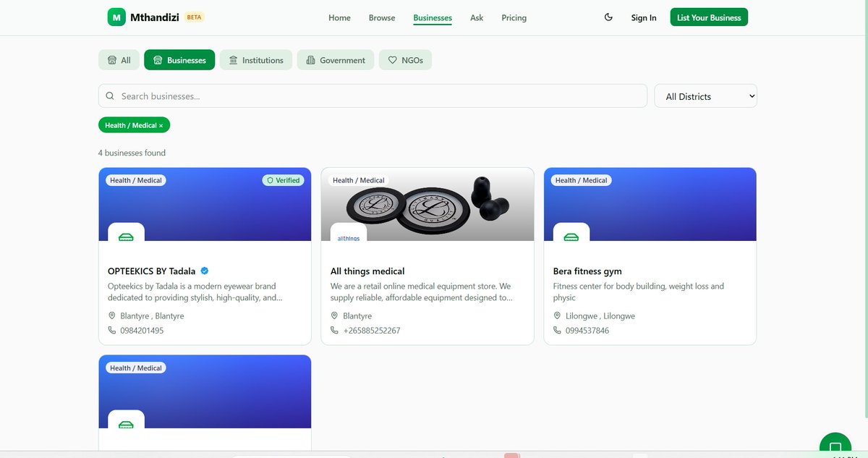Click phone icon beside 0994537846
Image resolution: width=868 pixels, height=458 pixels.
(558, 331)
